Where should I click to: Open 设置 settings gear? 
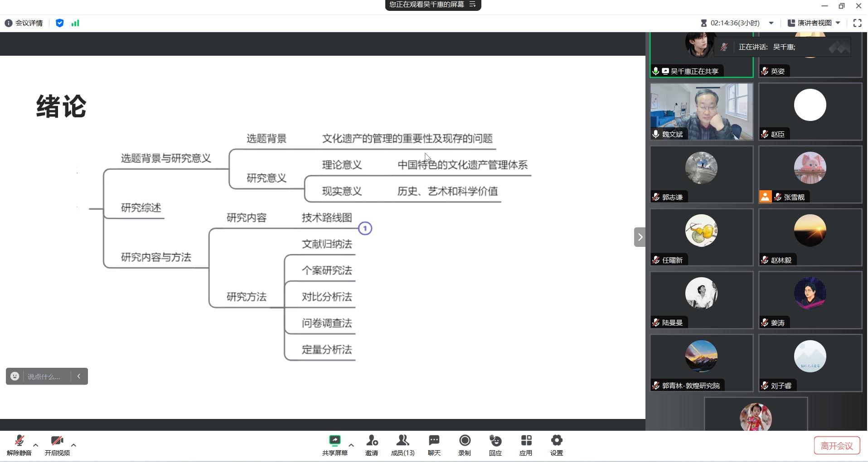click(557, 446)
